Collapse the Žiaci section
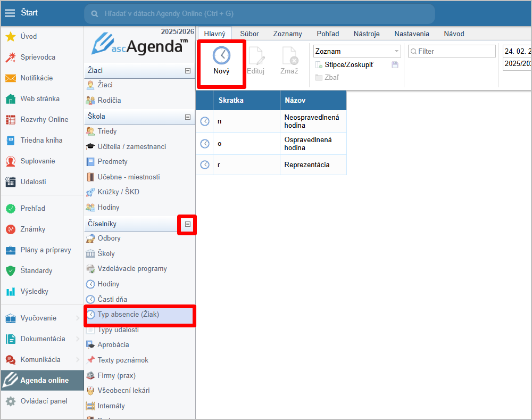Screen dimensions: 532x420 [187, 70]
